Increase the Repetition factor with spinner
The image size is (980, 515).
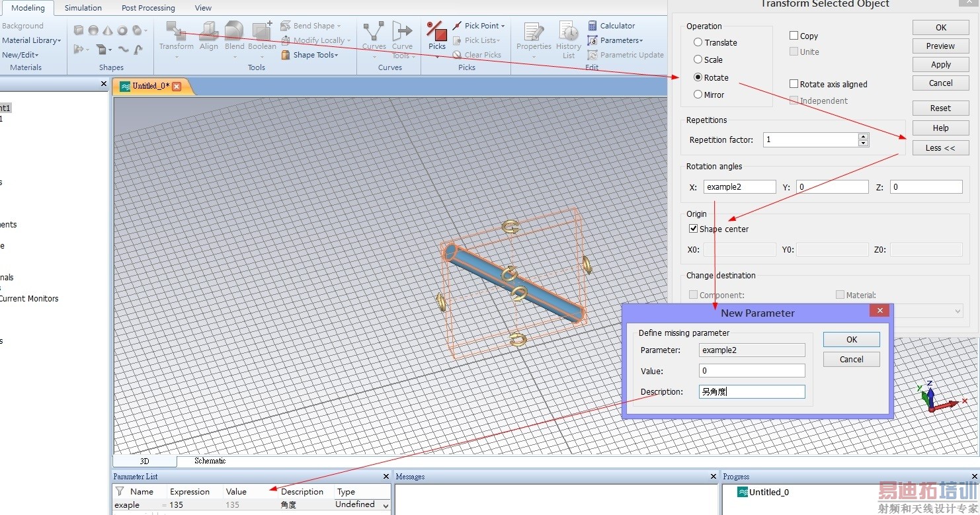coord(863,136)
